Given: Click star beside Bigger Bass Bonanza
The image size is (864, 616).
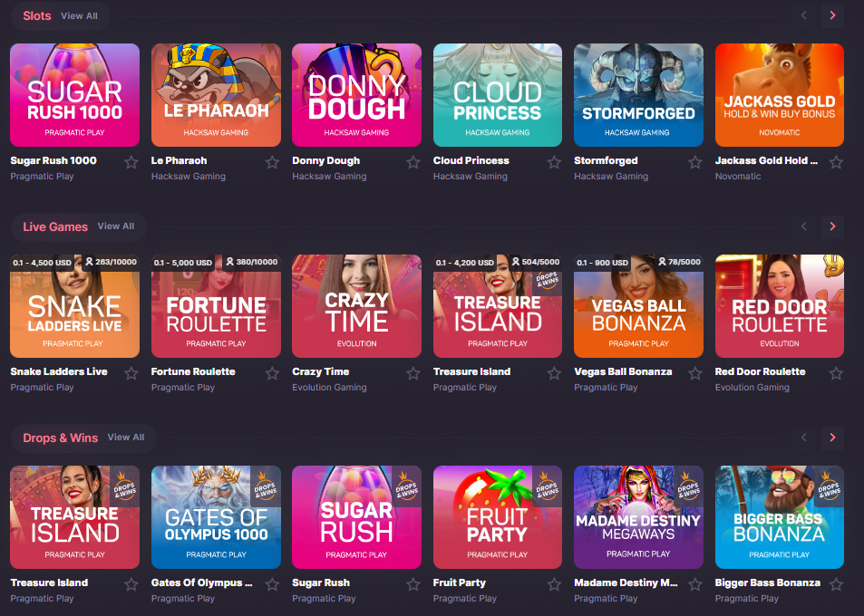Looking at the screenshot, I should (836, 584).
